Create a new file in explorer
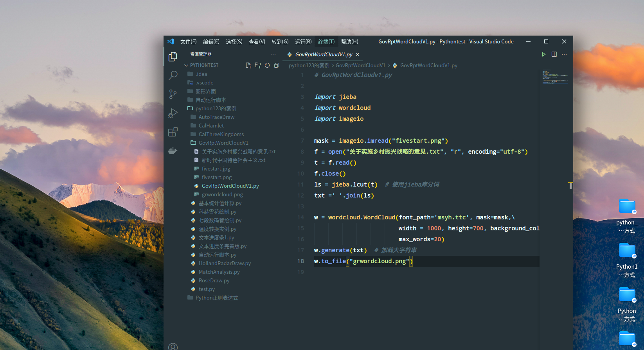The height and width of the screenshot is (350, 644). coord(248,65)
